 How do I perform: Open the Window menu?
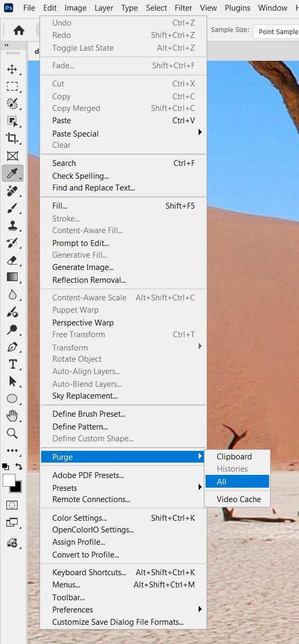click(x=273, y=8)
